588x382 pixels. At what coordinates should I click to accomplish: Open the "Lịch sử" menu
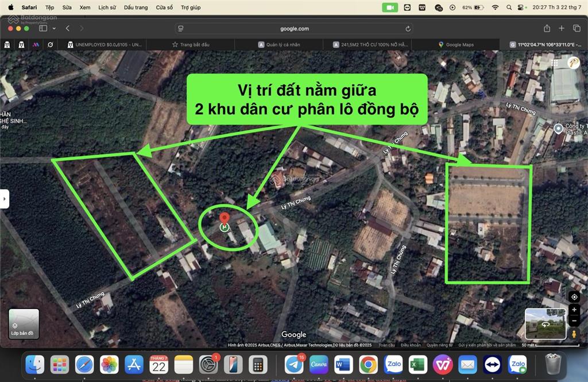pyautogui.click(x=106, y=7)
